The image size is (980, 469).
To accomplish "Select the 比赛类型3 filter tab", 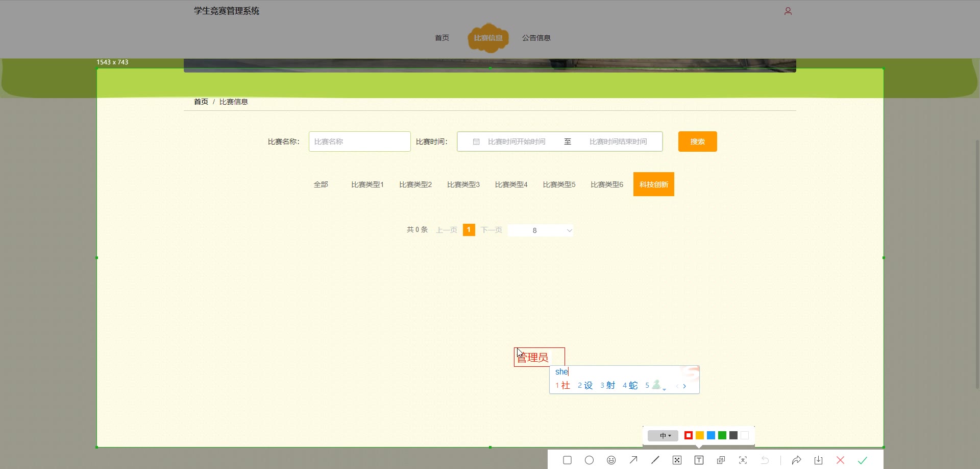I will [463, 184].
